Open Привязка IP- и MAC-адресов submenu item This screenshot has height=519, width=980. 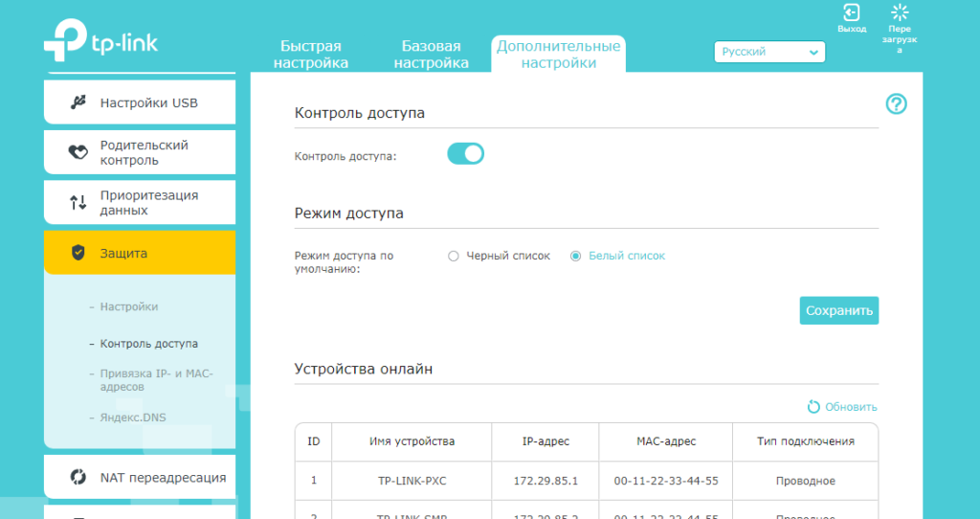(x=156, y=380)
